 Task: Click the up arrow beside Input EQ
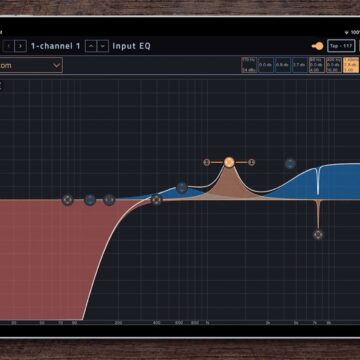tap(91, 46)
